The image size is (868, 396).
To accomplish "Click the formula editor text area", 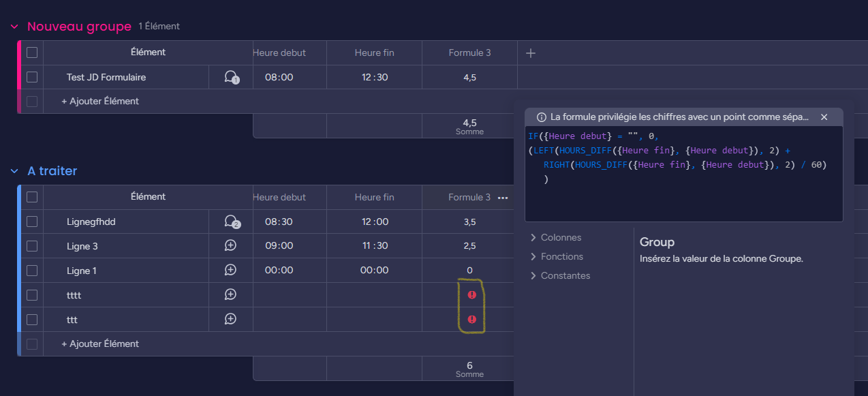I will pos(683,174).
